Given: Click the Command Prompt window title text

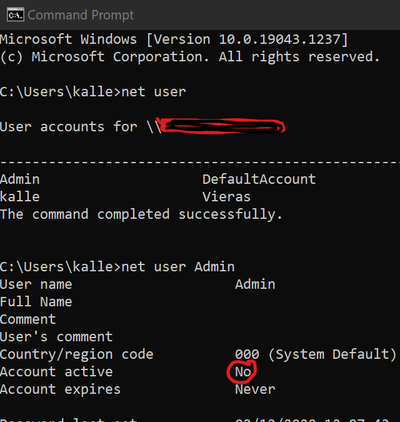Looking at the screenshot, I should (x=81, y=15).
